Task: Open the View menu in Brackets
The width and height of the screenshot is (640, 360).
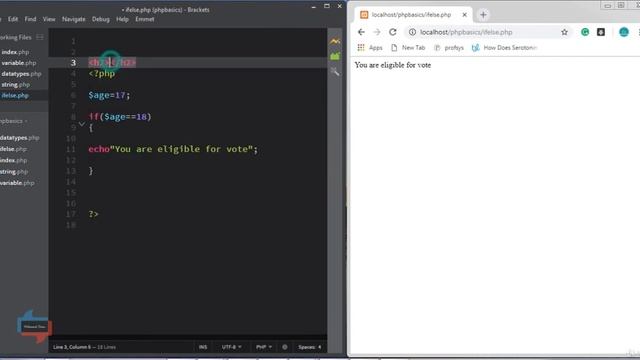Action: click(49, 19)
